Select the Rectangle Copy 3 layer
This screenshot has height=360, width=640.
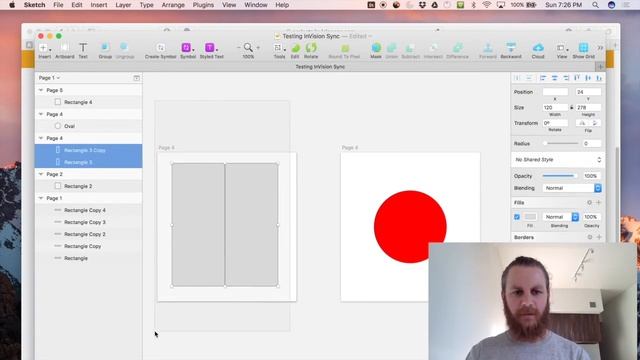pos(89,222)
